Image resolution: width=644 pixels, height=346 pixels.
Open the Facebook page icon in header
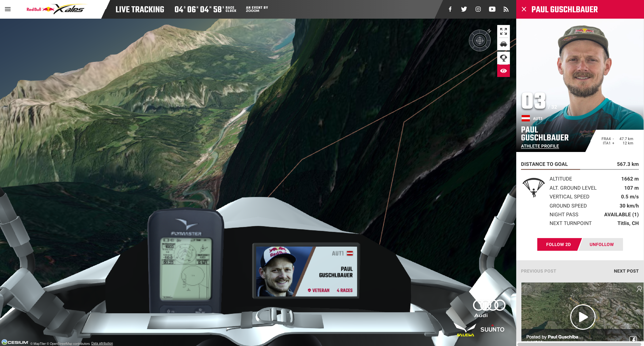coord(450,9)
